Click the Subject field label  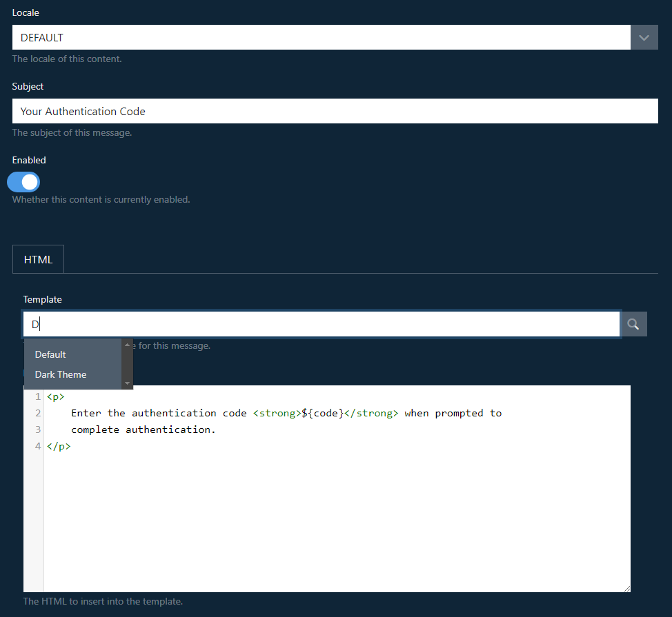28,86
